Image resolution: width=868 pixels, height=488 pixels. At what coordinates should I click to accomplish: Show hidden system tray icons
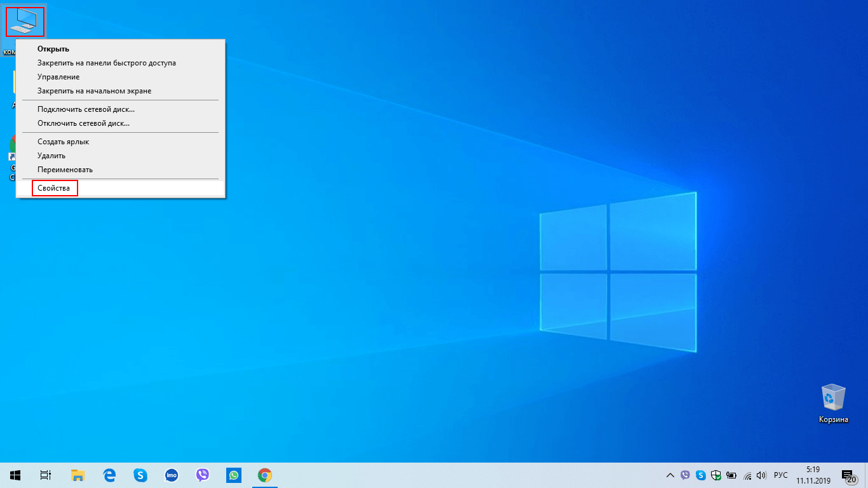tap(670, 475)
